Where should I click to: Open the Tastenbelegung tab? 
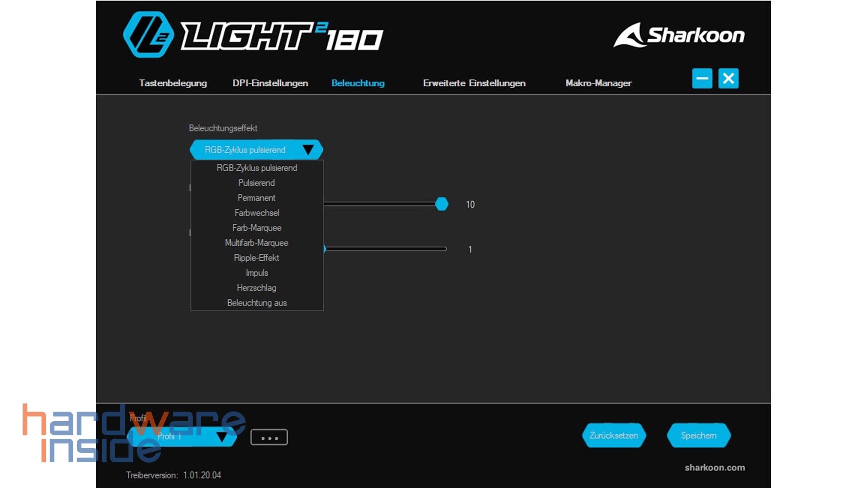point(173,83)
